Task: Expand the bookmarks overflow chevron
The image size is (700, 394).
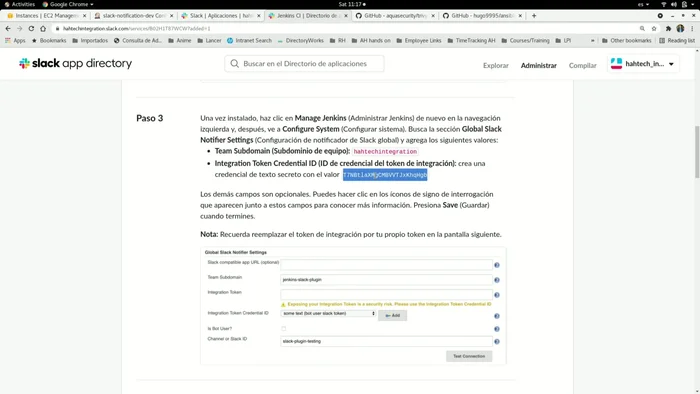Action: 592,41
